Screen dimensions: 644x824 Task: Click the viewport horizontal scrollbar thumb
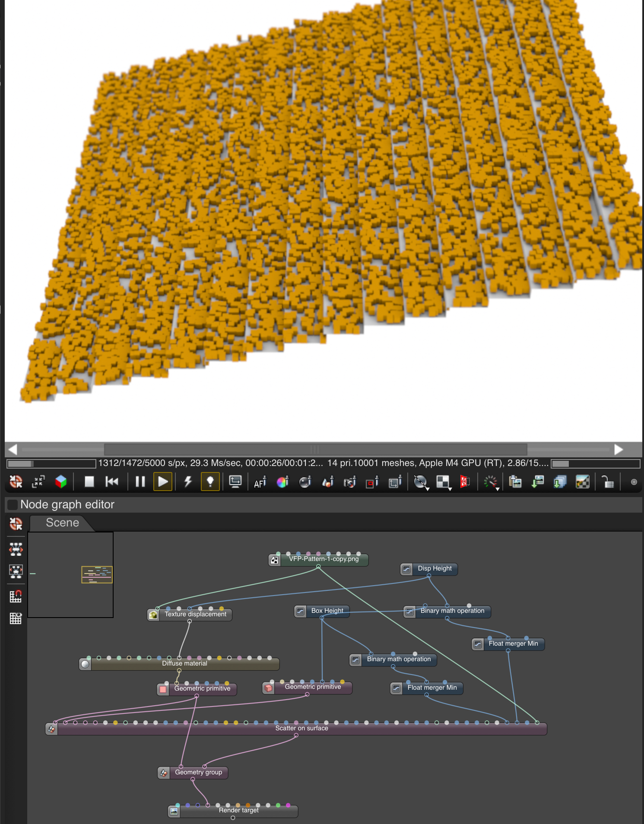[x=315, y=450]
